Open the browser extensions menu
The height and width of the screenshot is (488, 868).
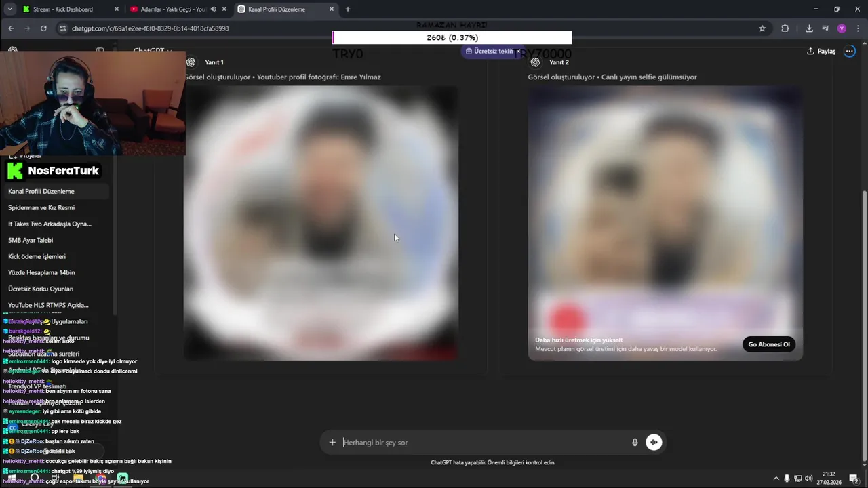coord(785,28)
